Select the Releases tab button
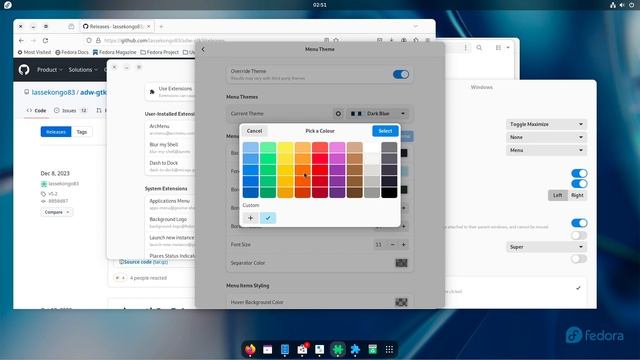The image size is (640, 360). pos(56,132)
